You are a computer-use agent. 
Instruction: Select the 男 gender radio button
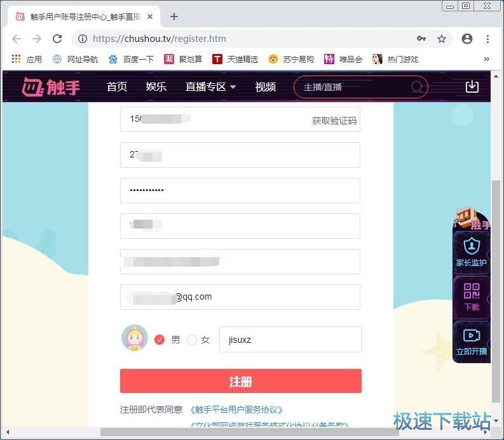[x=160, y=340]
